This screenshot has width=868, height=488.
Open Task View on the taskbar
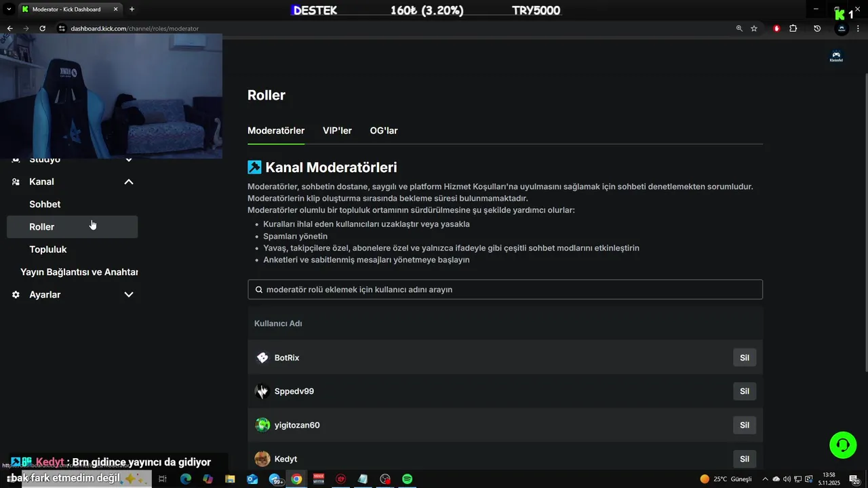click(x=163, y=479)
